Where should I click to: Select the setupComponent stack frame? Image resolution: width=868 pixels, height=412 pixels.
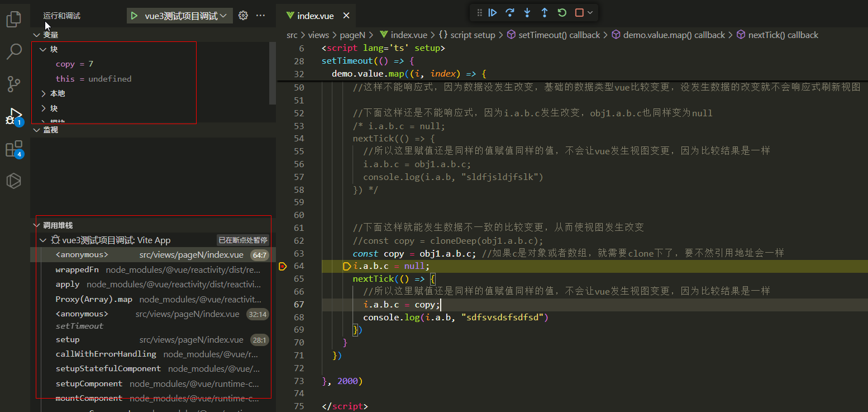153,383
